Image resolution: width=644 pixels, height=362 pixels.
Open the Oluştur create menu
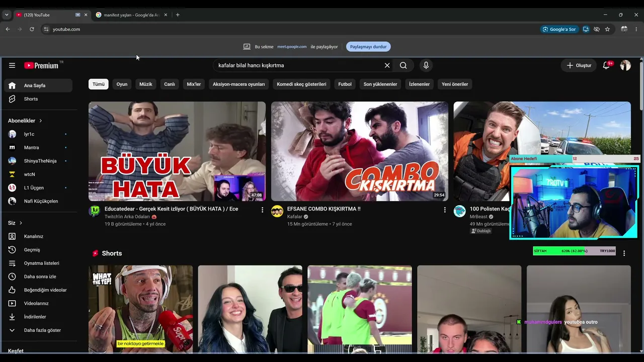click(579, 65)
